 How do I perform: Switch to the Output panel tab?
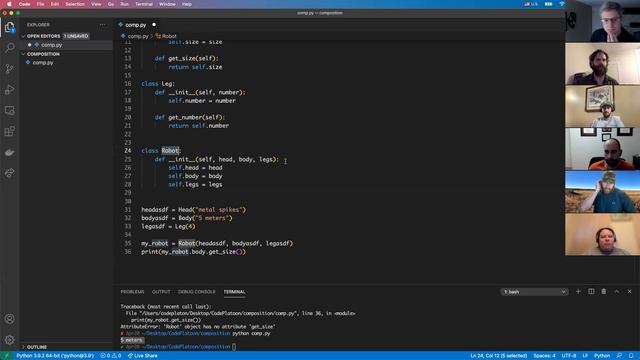click(161, 292)
